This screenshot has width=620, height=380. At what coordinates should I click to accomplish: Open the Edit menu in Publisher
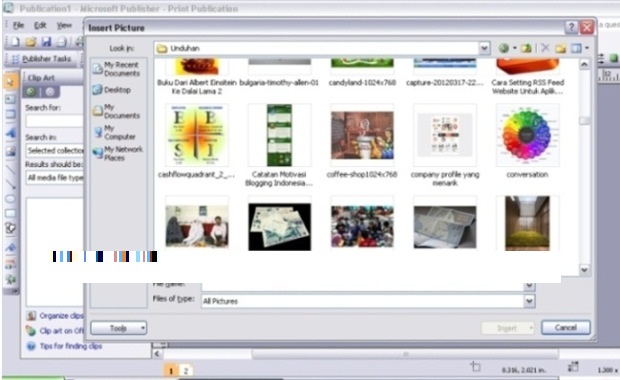tap(40, 26)
